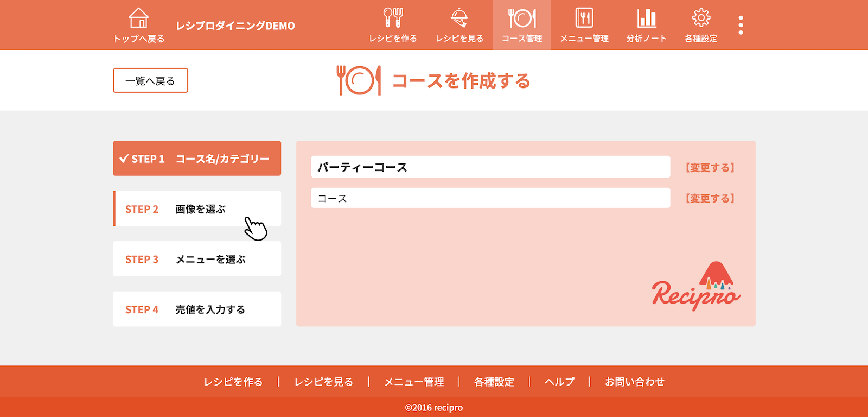Viewport: 868px width, 417px height.
Task: Open the レシピを見る serving dish icon
Action: 459,18
